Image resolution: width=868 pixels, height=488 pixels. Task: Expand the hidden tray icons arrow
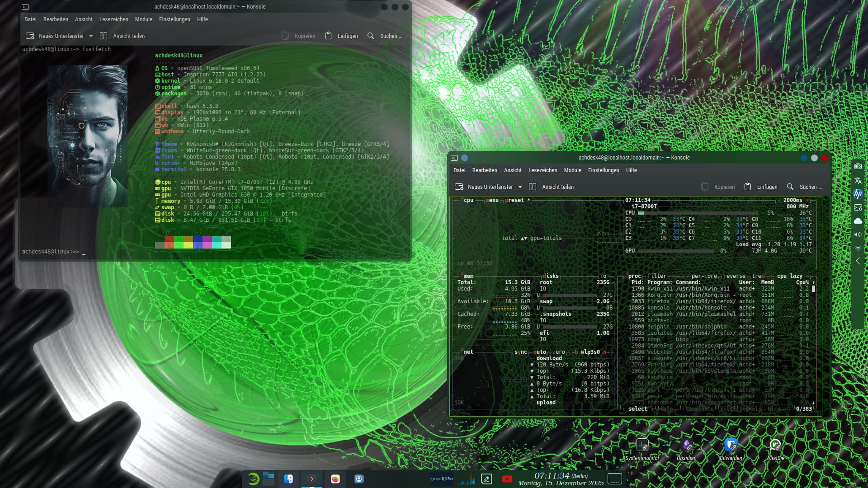pos(858,261)
